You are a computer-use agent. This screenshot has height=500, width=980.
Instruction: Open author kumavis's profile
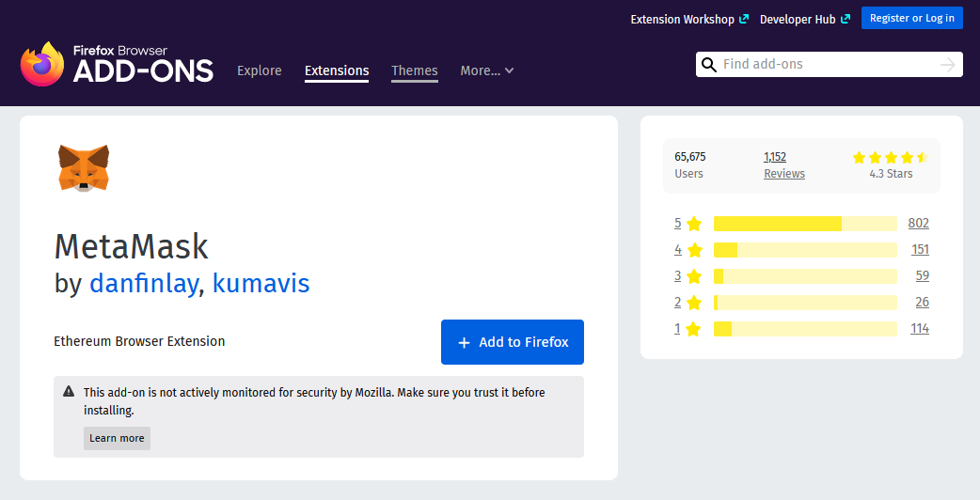[261, 284]
